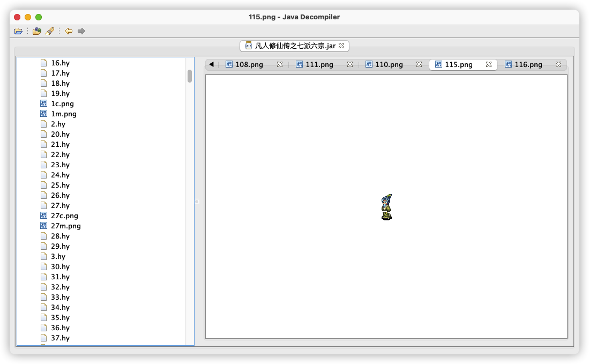
Task: Switch to the 110.png tab
Action: [x=389, y=65]
